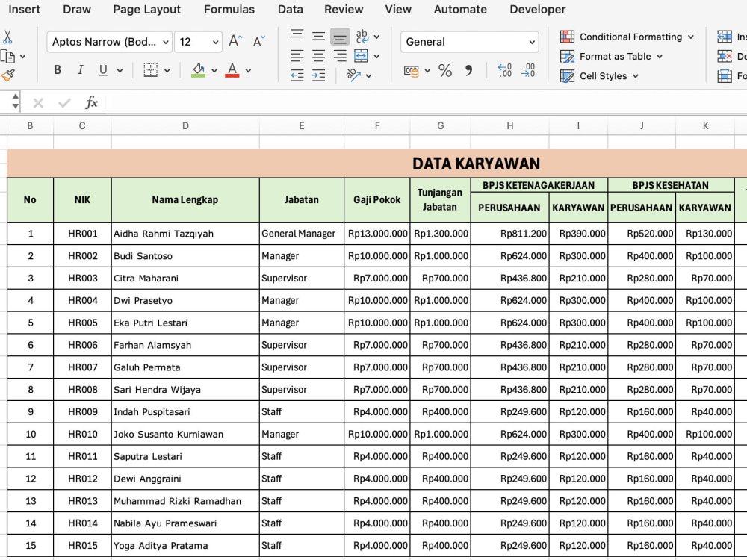747x560 pixels.
Task: Align text to top
Action: click(297, 35)
